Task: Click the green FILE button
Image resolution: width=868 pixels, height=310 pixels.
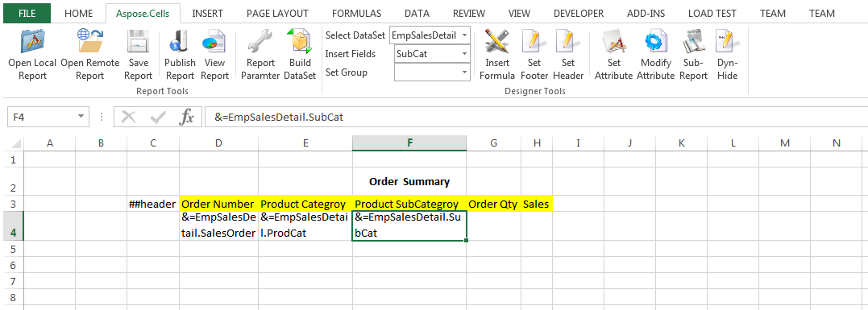Action: point(27,13)
